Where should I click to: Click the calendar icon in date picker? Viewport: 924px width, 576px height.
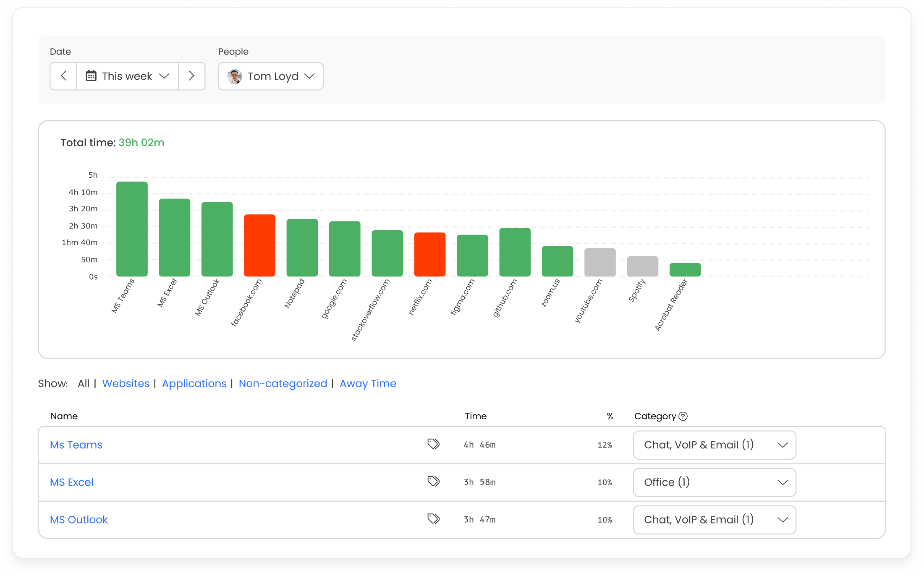coord(91,76)
